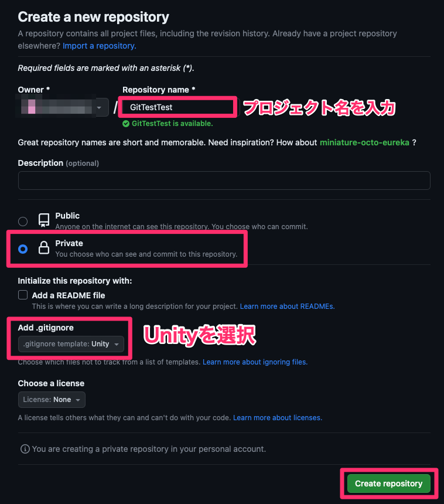444x504 pixels.
Task: Open the .gitignore template Unity dropdown
Action: click(71, 344)
